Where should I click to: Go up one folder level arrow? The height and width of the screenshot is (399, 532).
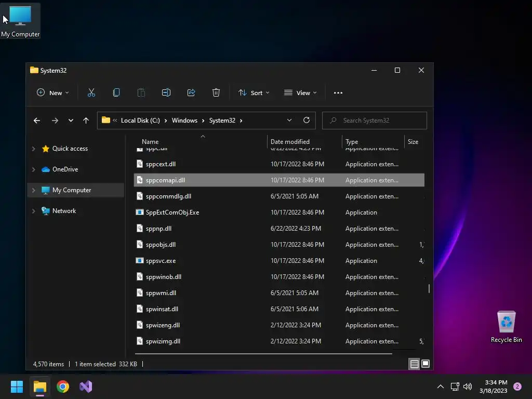pyautogui.click(x=86, y=121)
